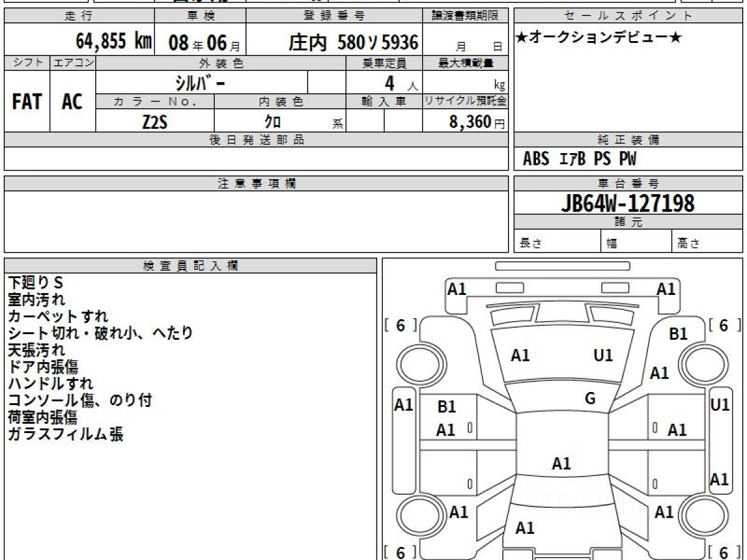Click the inspector note 下廻りS
This screenshot has height=560, width=747.
coord(35,282)
